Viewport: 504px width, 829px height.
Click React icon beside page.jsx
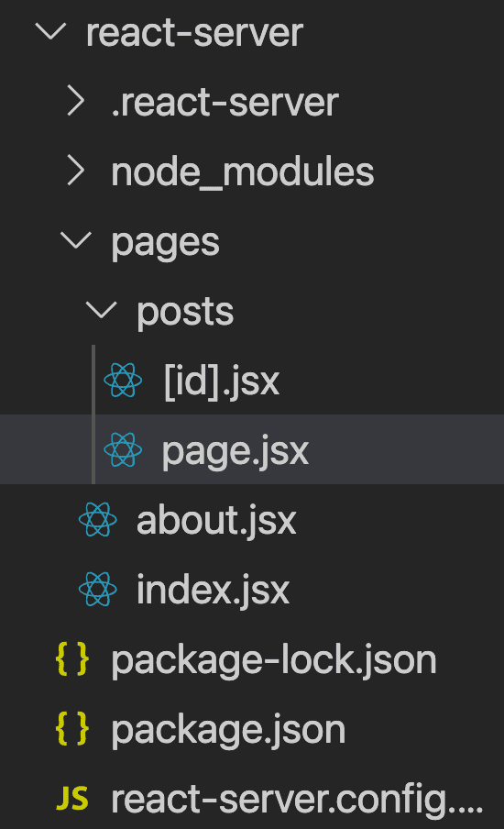pos(123,450)
